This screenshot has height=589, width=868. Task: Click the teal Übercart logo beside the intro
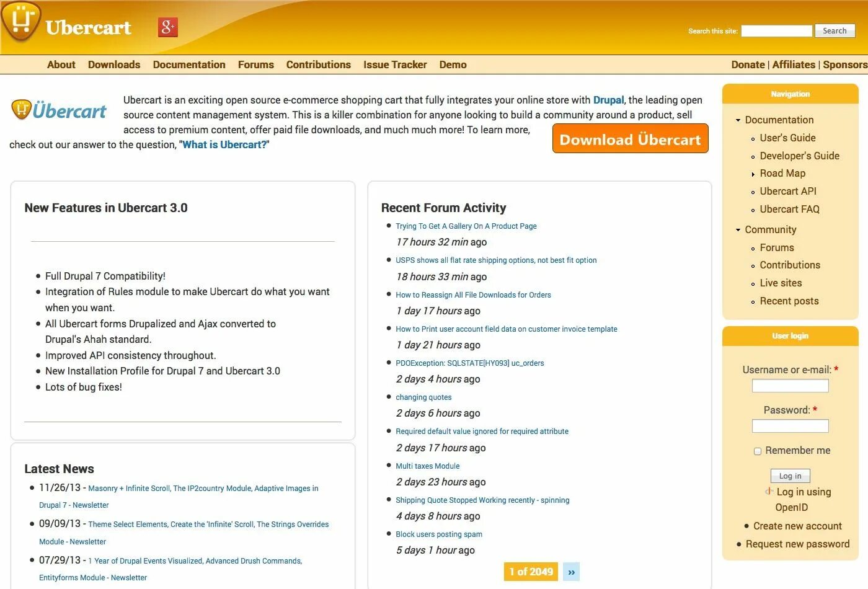pos(59,110)
